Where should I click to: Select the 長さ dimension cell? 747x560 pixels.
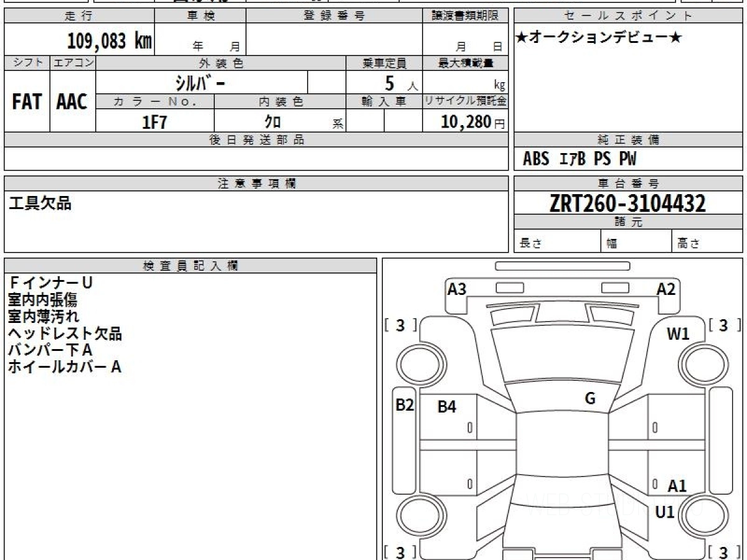coord(558,241)
